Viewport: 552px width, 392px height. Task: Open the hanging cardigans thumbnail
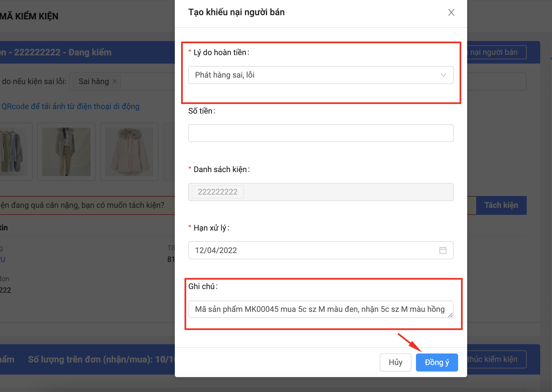coord(14,152)
